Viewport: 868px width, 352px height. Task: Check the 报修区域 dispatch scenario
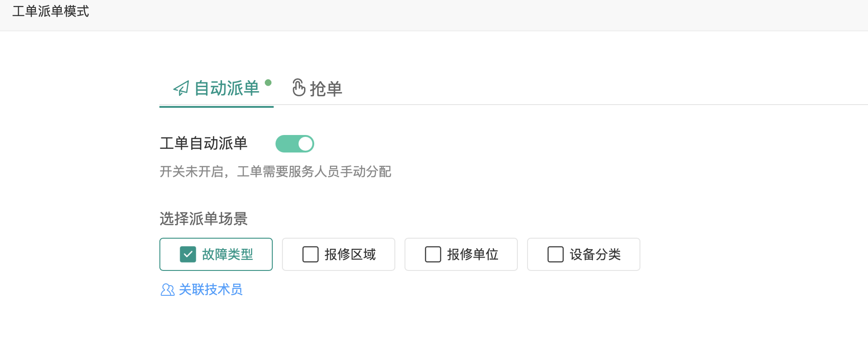(x=338, y=254)
